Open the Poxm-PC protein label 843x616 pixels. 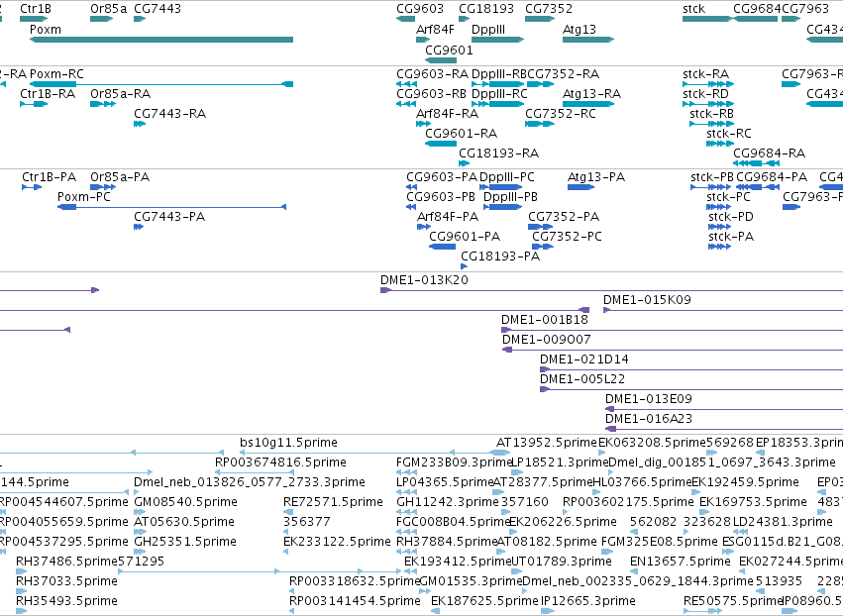(x=84, y=197)
